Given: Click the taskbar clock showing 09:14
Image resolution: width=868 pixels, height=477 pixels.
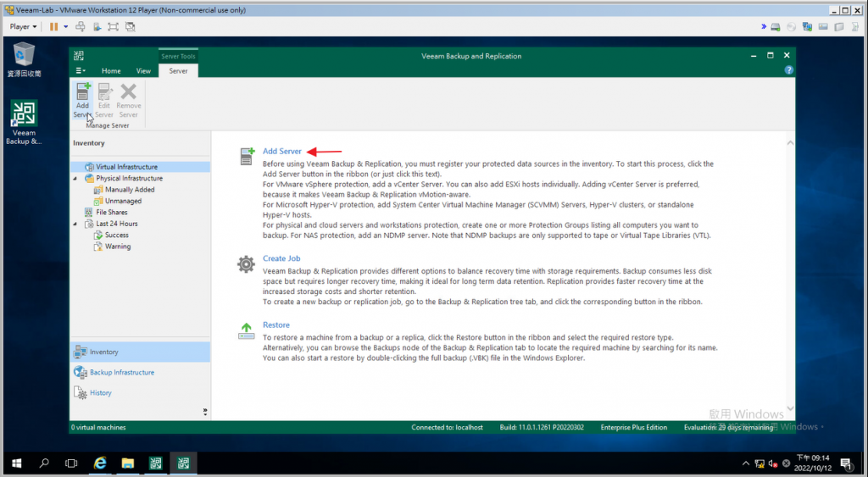Looking at the screenshot, I should 813,463.
